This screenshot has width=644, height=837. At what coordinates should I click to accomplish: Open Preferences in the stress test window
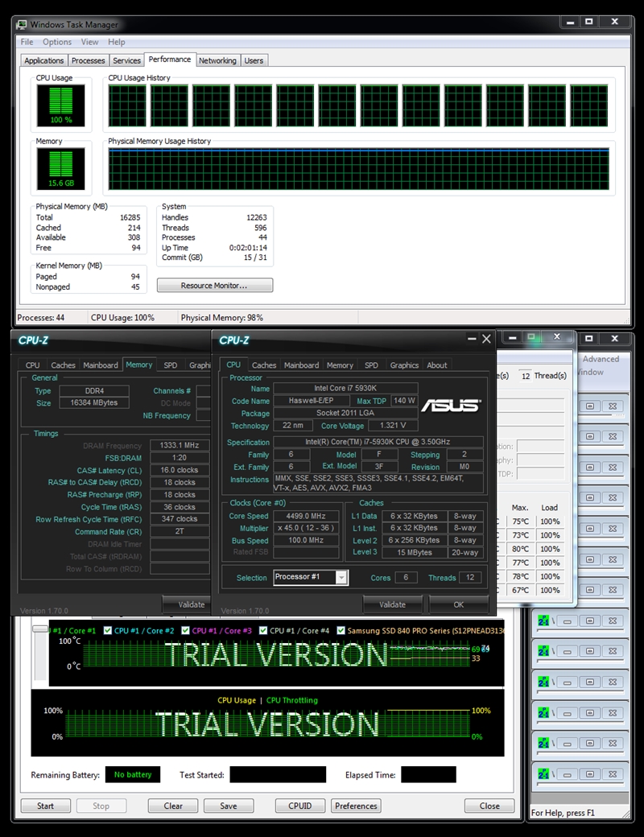(x=356, y=806)
